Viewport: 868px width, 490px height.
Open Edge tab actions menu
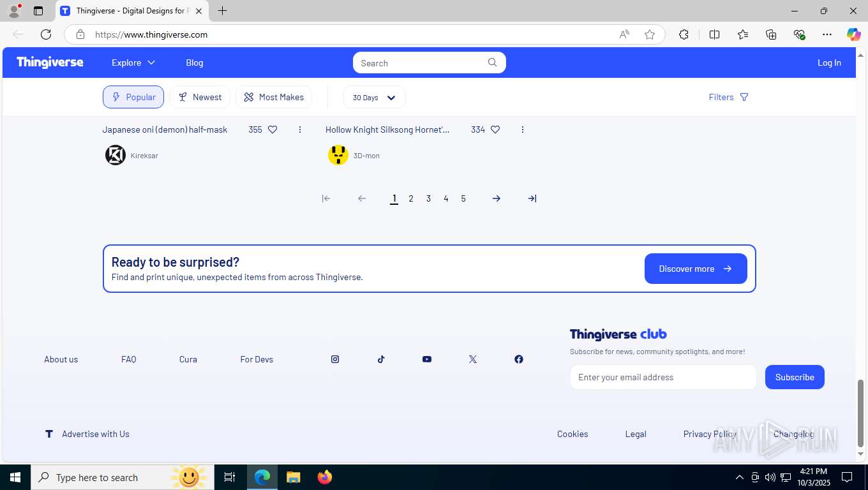pyautogui.click(x=38, y=11)
